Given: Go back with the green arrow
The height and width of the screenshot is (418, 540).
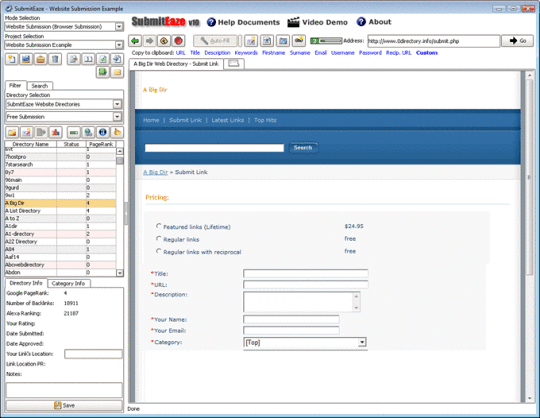Looking at the screenshot, I should tap(135, 41).
